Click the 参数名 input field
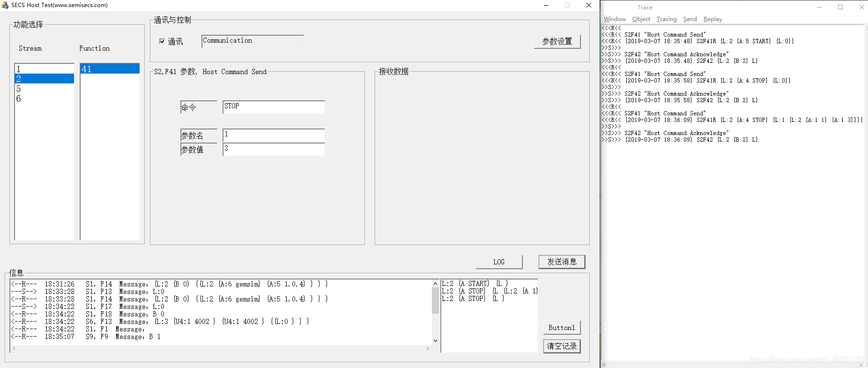This screenshot has width=868, height=368. 274,135
